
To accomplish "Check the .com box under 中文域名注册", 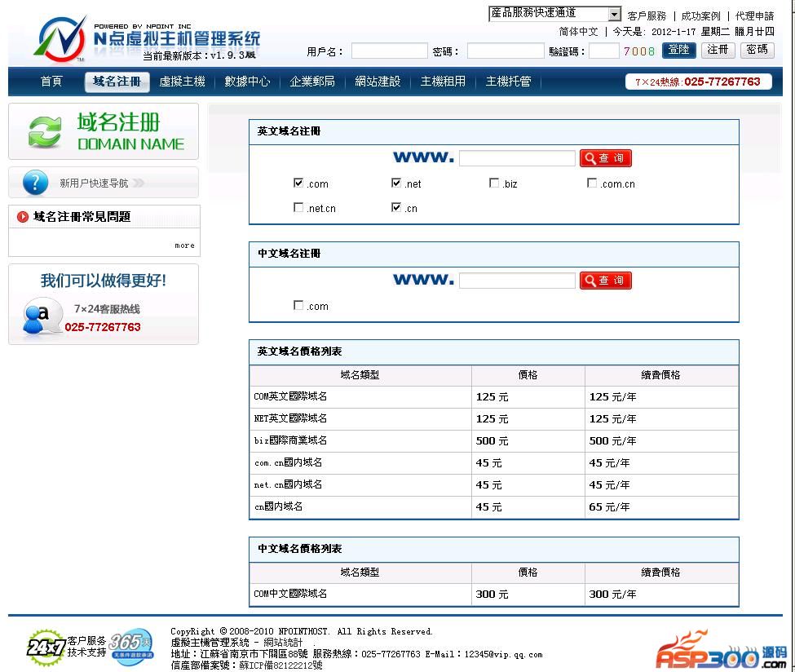I will (298, 305).
